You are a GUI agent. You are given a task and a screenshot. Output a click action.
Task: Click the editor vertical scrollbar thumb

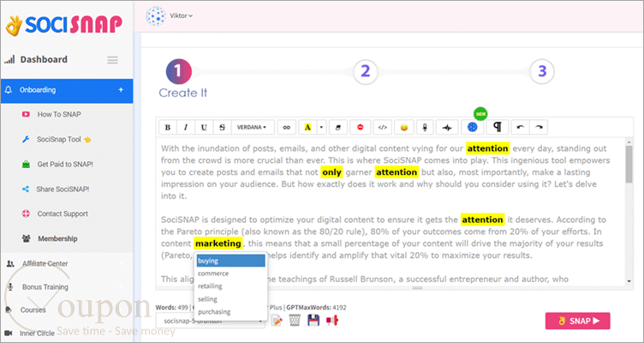pos(629,165)
